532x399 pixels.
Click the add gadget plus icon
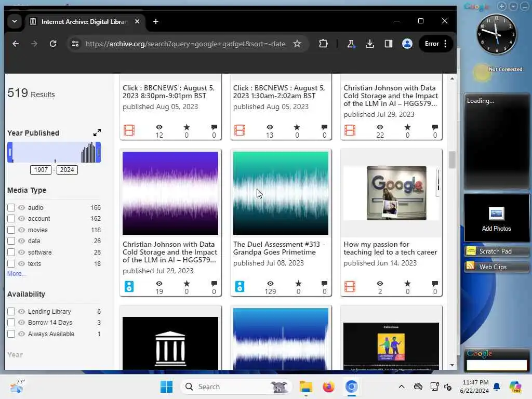point(502,6)
